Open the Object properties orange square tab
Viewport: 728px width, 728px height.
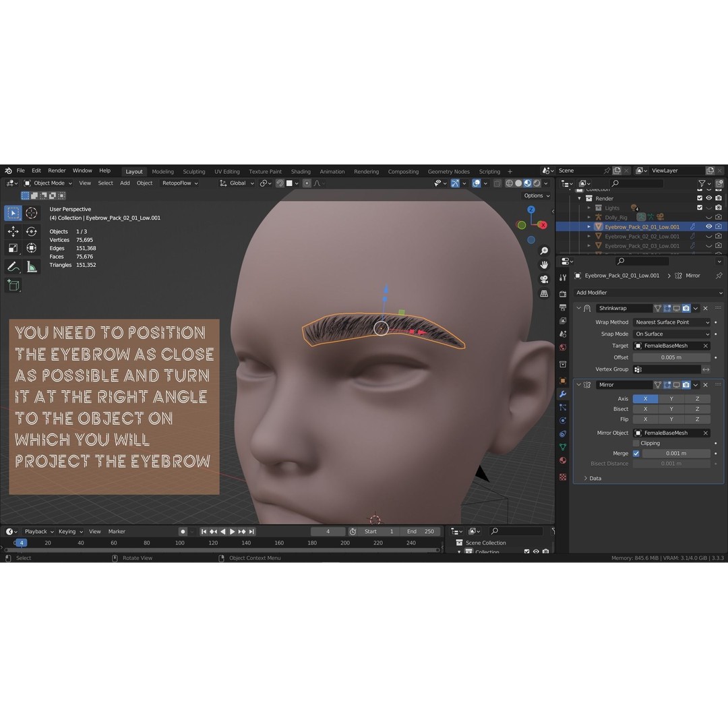(x=563, y=381)
